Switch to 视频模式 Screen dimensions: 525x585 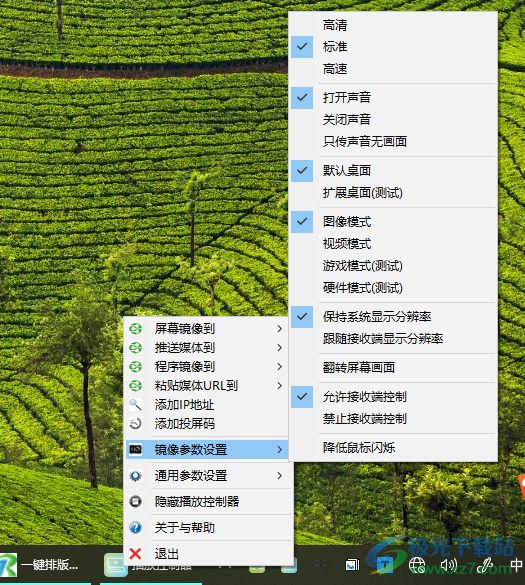click(393, 244)
